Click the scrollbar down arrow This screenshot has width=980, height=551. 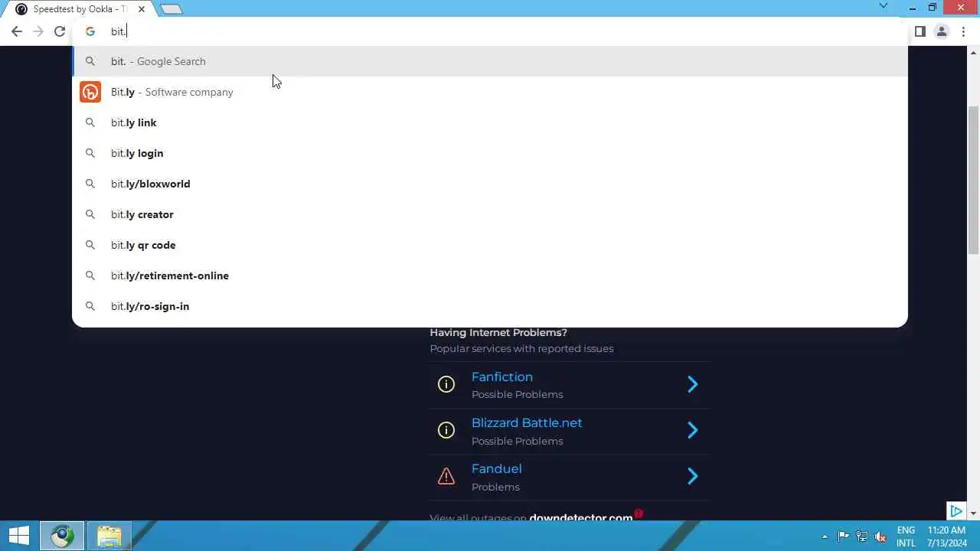[x=974, y=513]
